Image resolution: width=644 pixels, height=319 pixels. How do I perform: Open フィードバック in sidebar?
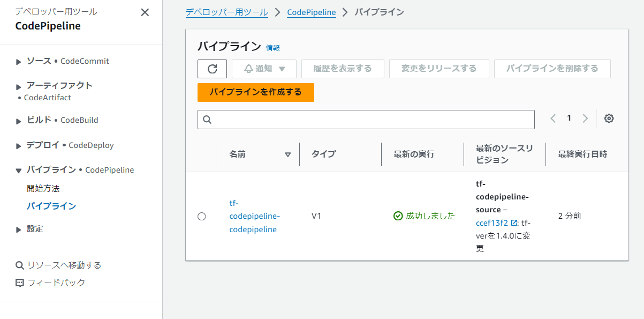tap(56, 283)
